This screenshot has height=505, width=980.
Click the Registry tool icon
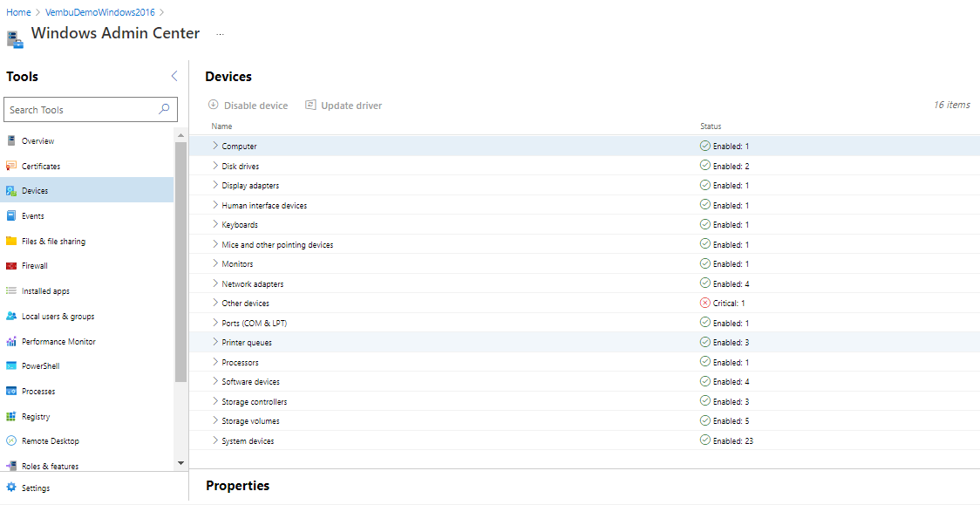click(x=10, y=416)
